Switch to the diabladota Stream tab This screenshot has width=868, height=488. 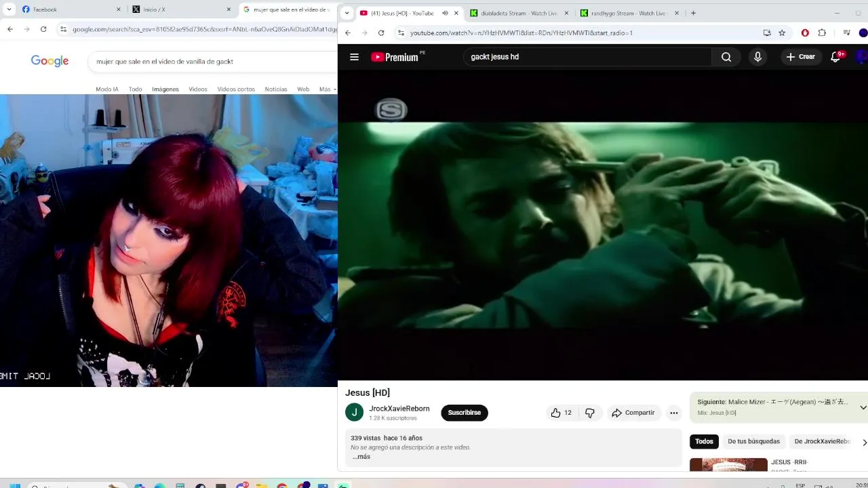click(x=519, y=13)
